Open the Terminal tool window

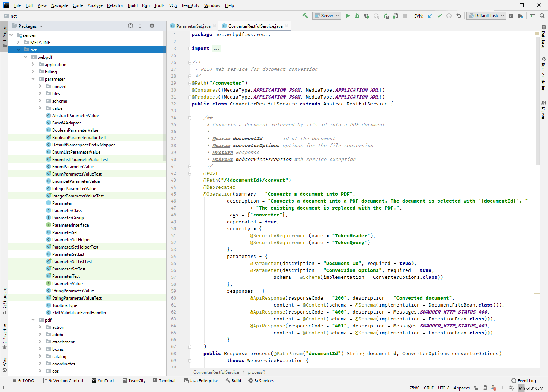(x=164, y=381)
